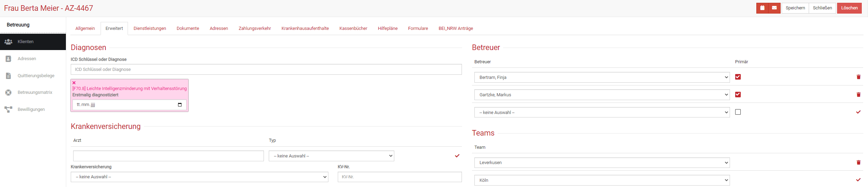Image resolution: width=868 pixels, height=187 pixels.
Task: Confirm the Arzt row with checkmark icon
Action: point(457,156)
